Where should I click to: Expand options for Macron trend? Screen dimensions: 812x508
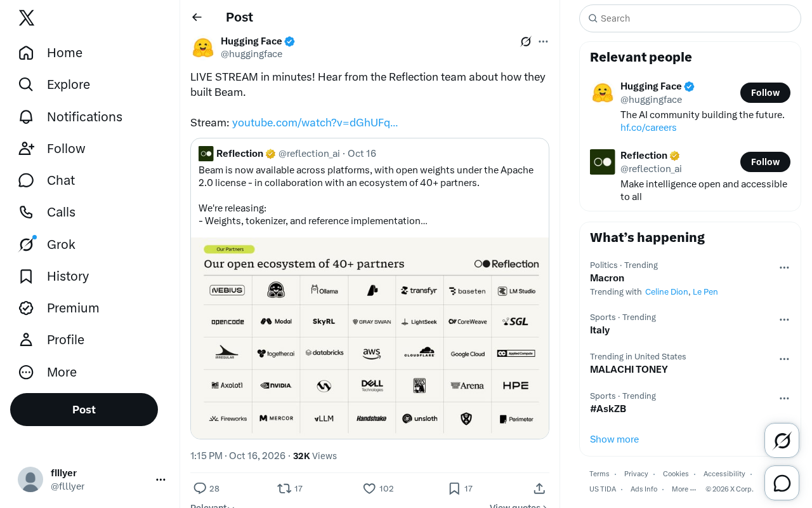click(784, 267)
